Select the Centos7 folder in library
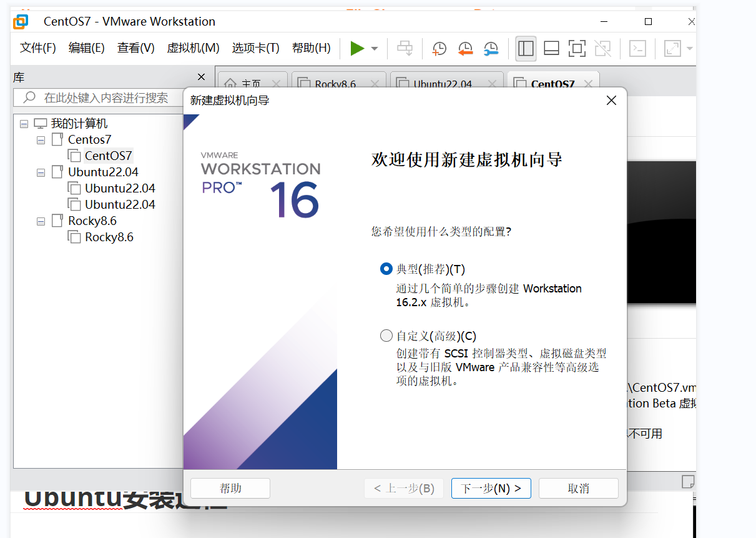This screenshot has height=538, width=756. pyautogui.click(x=89, y=139)
